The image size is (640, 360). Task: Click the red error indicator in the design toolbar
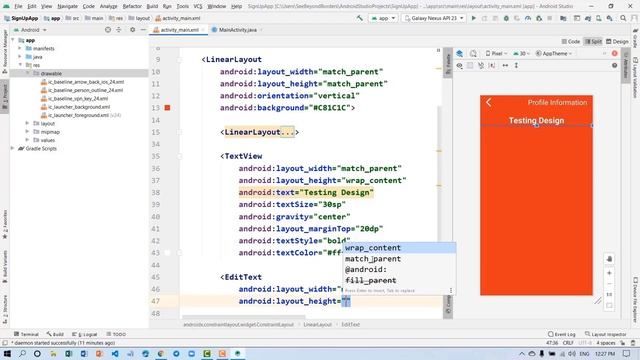(614, 53)
